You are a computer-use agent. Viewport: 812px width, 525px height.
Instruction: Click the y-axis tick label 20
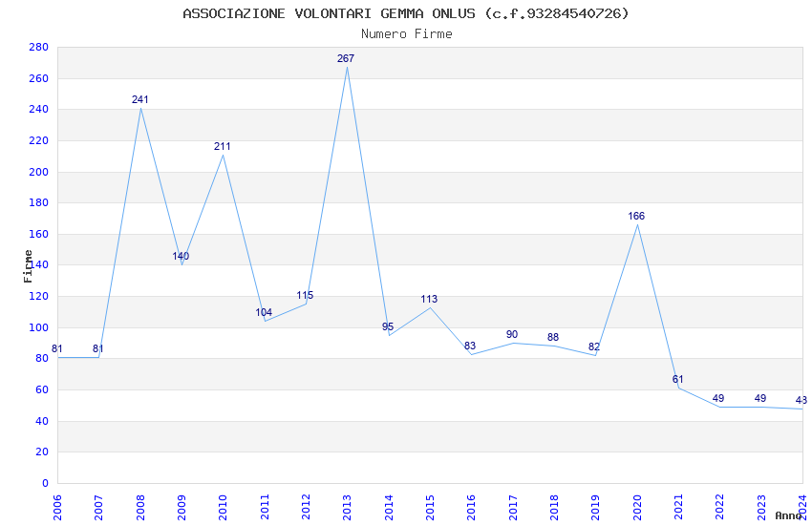click(x=42, y=452)
